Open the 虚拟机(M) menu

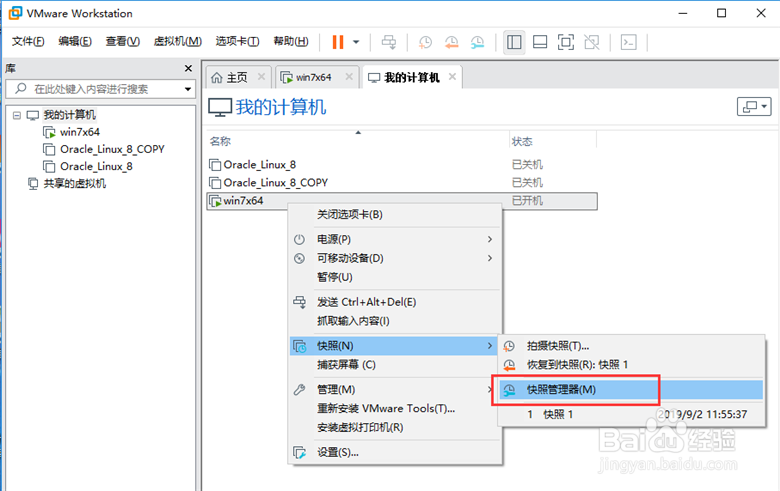pyautogui.click(x=178, y=41)
